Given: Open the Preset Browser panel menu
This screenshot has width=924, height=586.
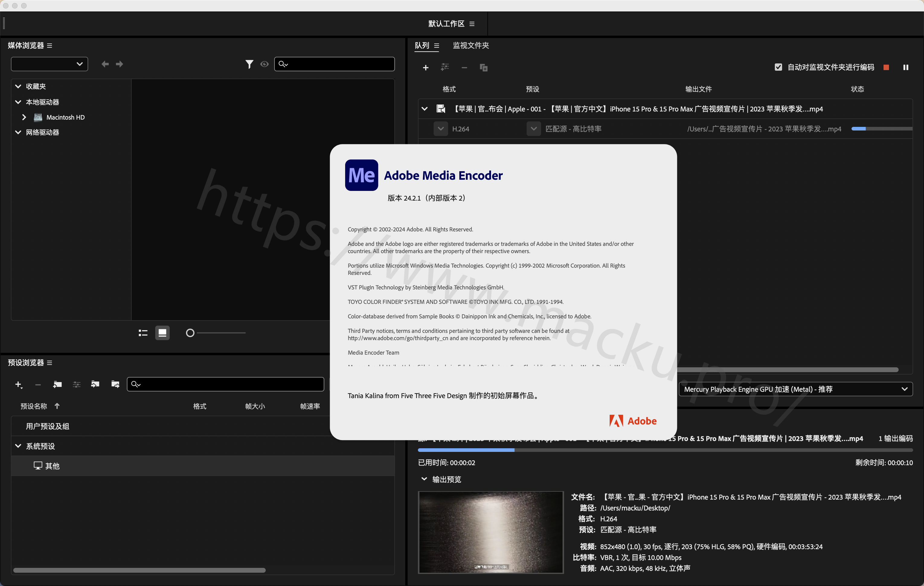Looking at the screenshot, I should tap(50, 363).
